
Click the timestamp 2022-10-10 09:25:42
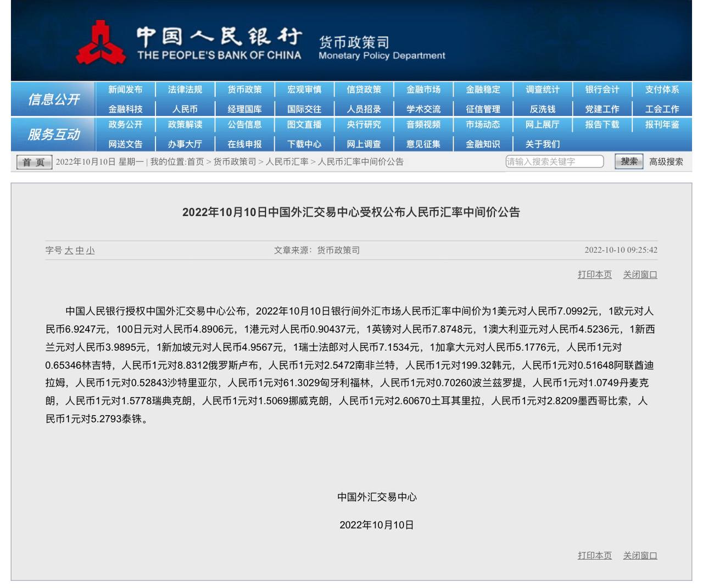[621, 250]
